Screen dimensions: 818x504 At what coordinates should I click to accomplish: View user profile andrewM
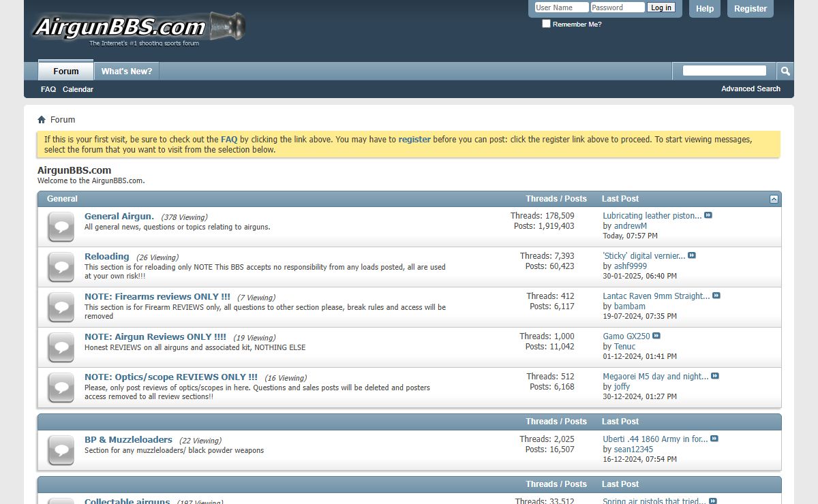tap(631, 225)
